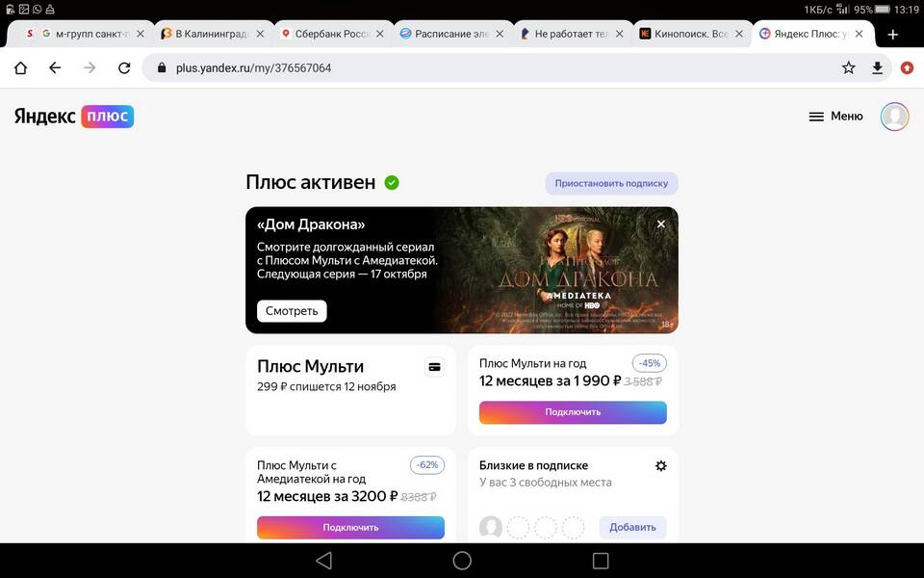The width and height of the screenshot is (924, 578).
Task: Click «Приостановить подписку» button
Action: point(612,183)
